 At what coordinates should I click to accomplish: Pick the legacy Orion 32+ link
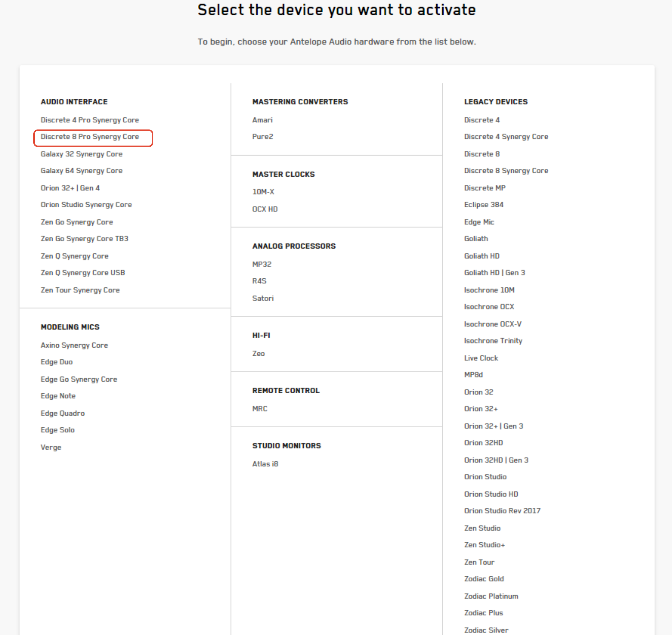point(481,409)
